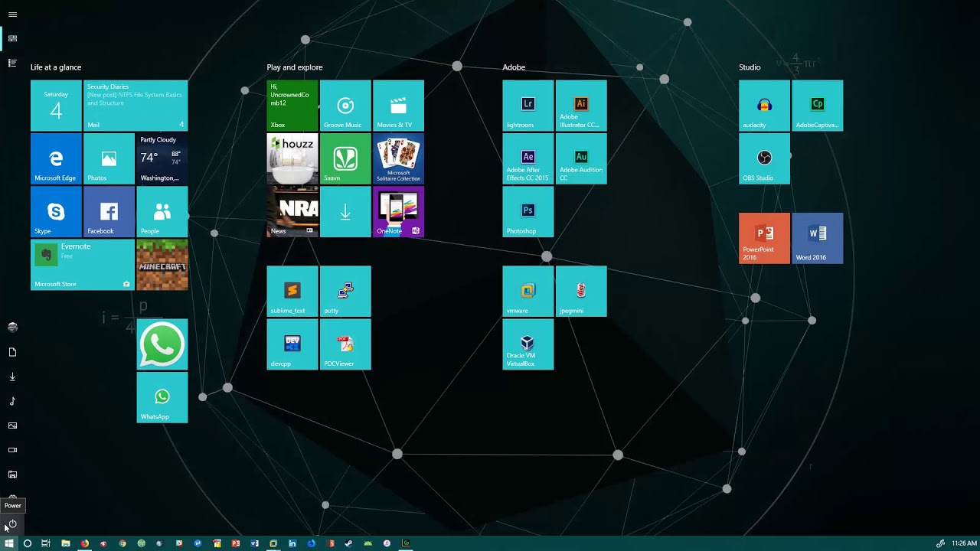This screenshot has width=980, height=551.
Task: Open sublime_text tile
Action: click(x=292, y=292)
